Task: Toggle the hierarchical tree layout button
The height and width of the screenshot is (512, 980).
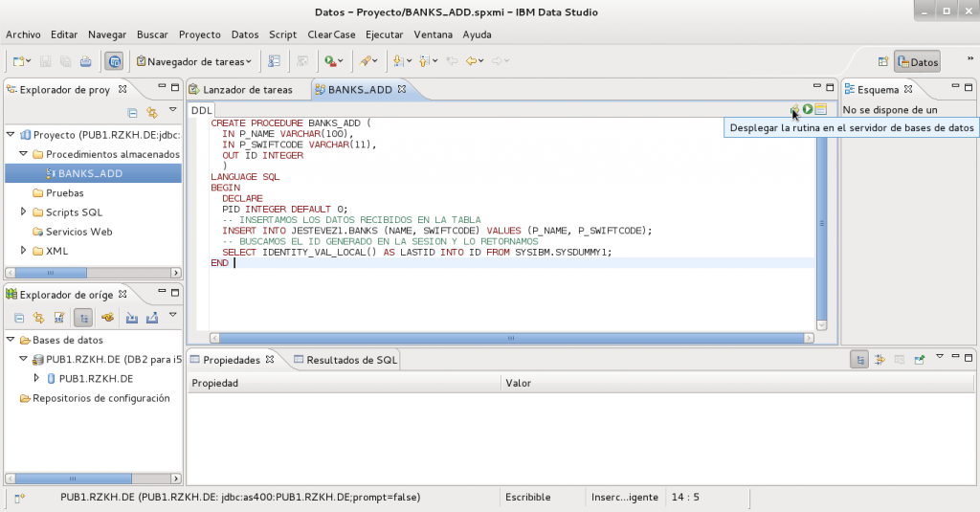Action: pos(83,318)
